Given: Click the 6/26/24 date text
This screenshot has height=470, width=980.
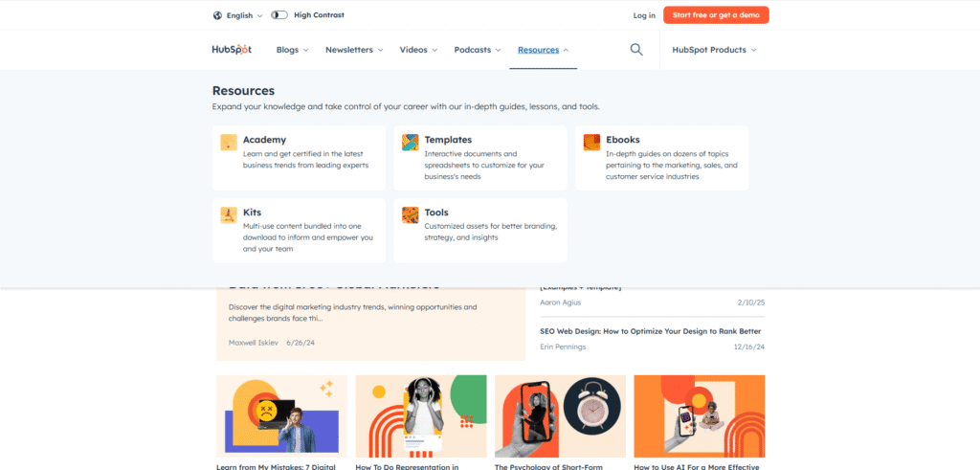Looking at the screenshot, I should pos(300,343).
